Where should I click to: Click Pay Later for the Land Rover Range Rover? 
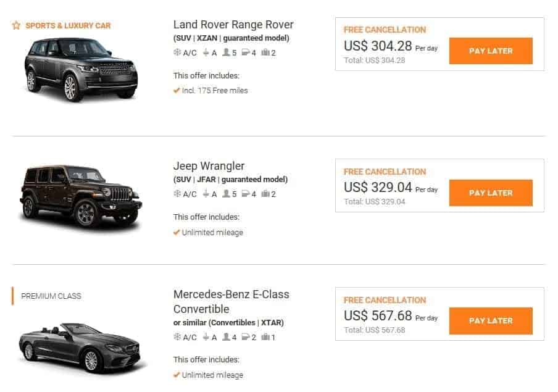[491, 51]
